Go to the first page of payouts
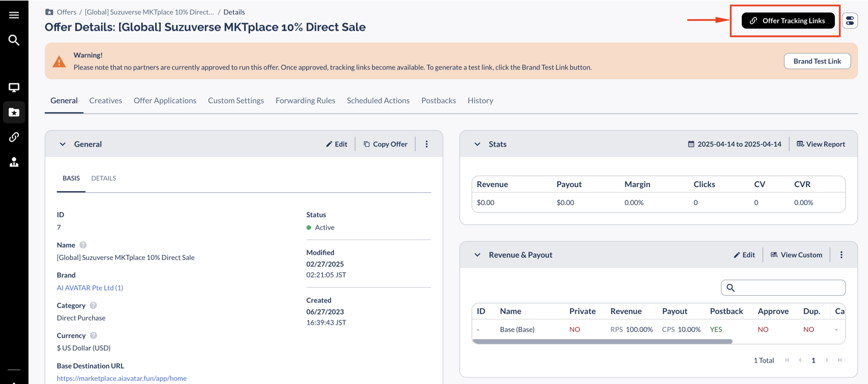868x384 pixels. pyautogui.click(x=788, y=360)
